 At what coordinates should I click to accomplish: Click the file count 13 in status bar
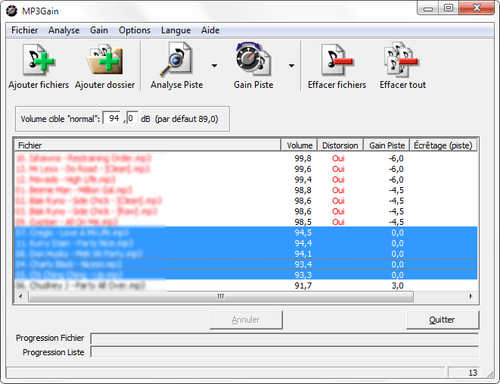(473, 373)
